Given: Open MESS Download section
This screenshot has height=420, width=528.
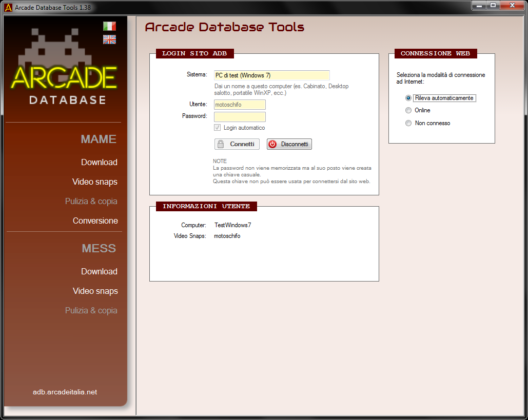Looking at the screenshot, I should [99, 271].
